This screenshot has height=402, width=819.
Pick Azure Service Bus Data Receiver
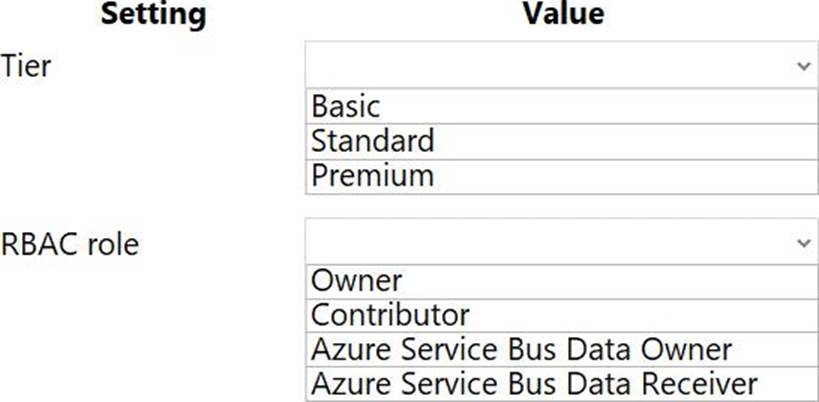tap(560, 383)
